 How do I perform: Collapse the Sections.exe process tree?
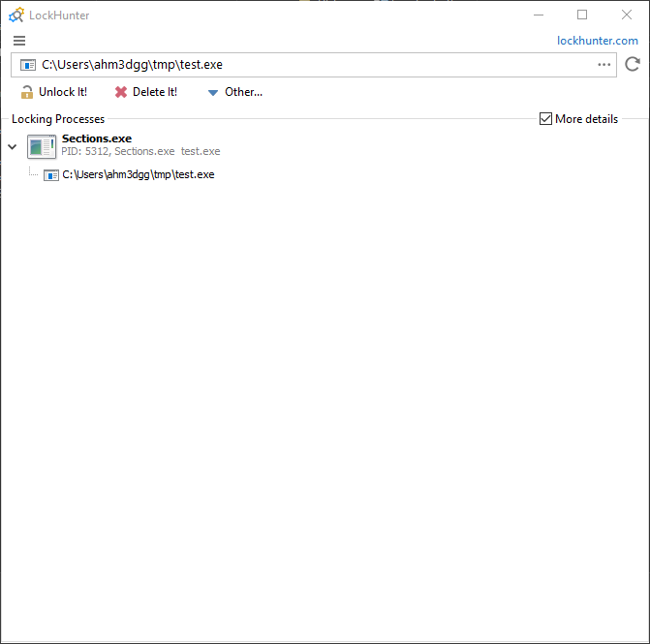tap(13, 147)
